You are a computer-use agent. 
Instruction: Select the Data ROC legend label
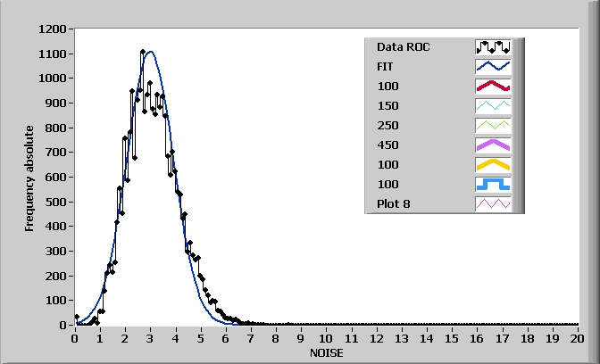pyautogui.click(x=403, y=46)
